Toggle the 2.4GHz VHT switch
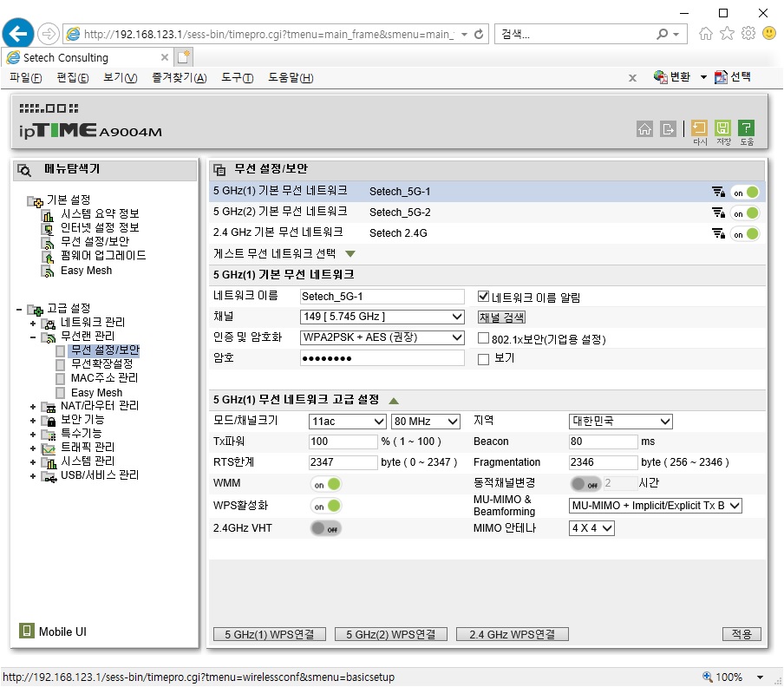784x687 pixels. coord(326,528)
